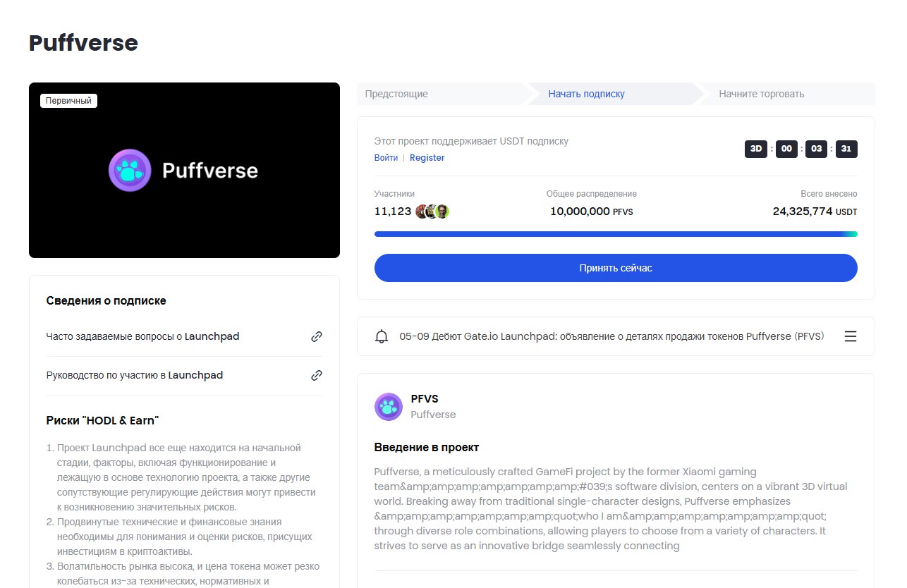Click the announcement bell icon
Viewport: 907px width, 588px height.
382,336
